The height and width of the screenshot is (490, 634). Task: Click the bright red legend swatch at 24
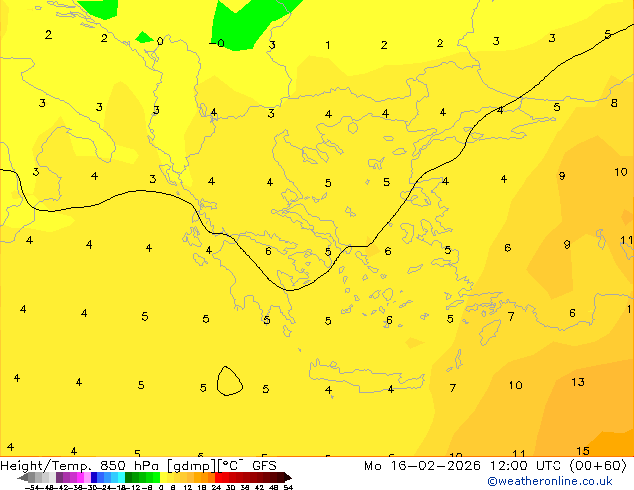pos(218,477)
